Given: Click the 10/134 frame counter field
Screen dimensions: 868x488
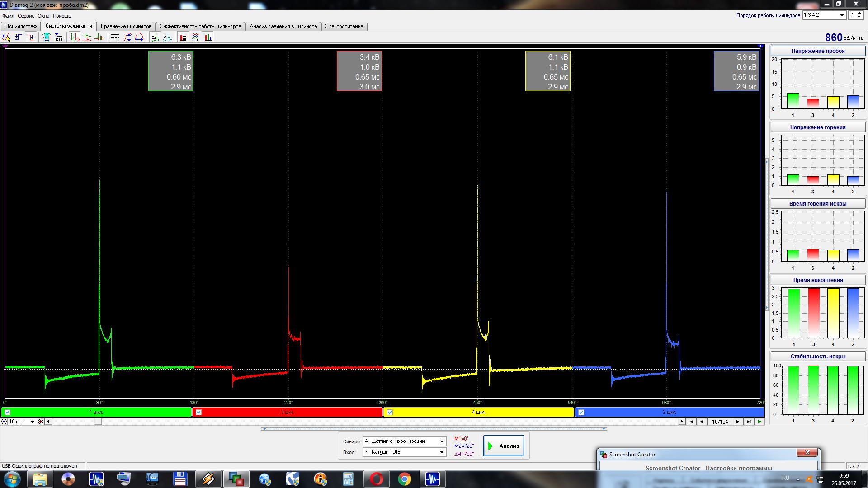Looking at the screenshot, I should (x=720, y=422).
